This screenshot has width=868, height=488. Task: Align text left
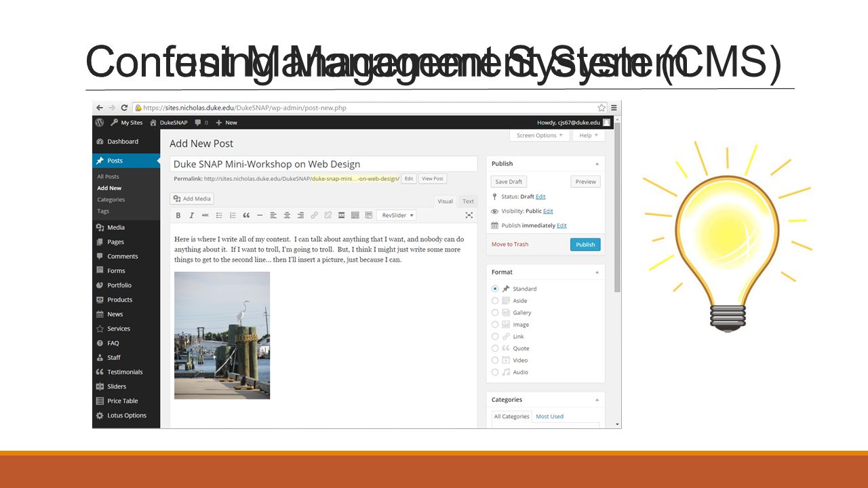[273, 215]
